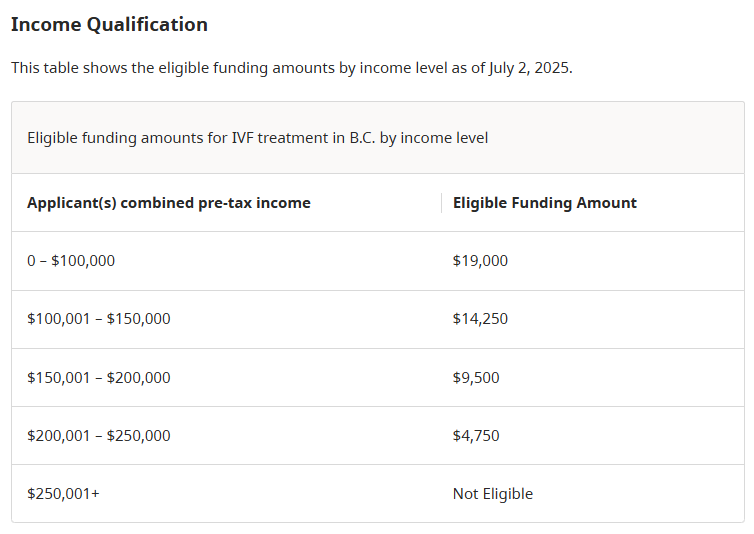The width and height of the screenshot is (754, 534).
Task: Select the '0 – $100,000' income cell
Action: pyautogui.click(x=71, y=261)
